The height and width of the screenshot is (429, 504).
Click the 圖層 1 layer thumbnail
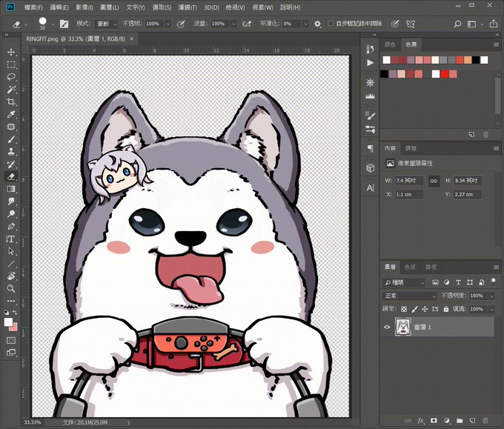(402, 327)
